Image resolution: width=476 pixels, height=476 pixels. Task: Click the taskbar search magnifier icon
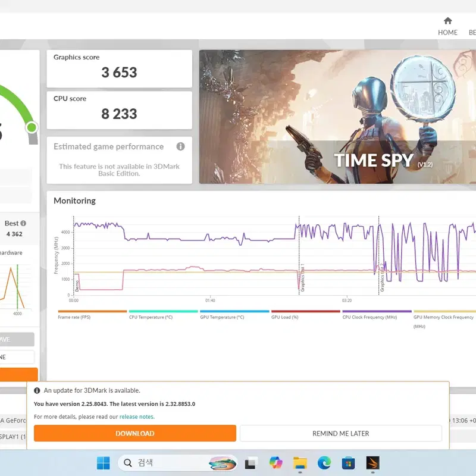click(128, 463)
